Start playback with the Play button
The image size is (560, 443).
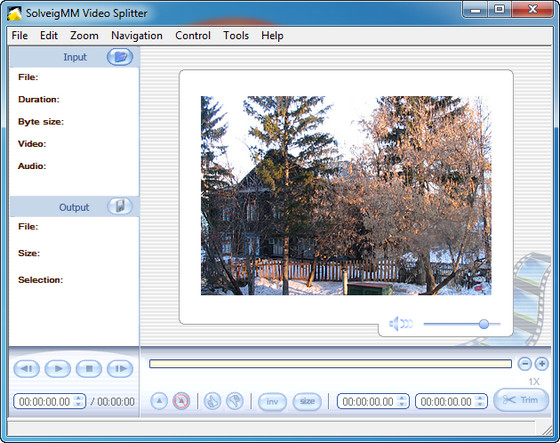click(58, 368)
